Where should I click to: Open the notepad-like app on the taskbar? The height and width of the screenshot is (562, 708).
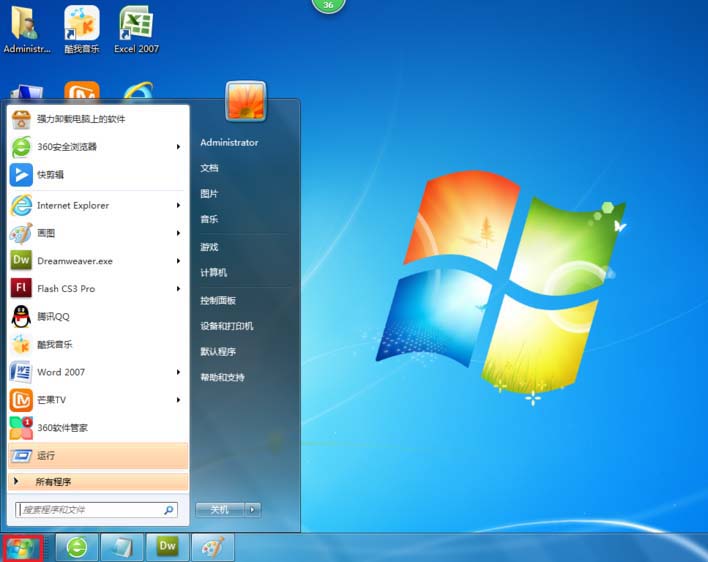[122, 548]
